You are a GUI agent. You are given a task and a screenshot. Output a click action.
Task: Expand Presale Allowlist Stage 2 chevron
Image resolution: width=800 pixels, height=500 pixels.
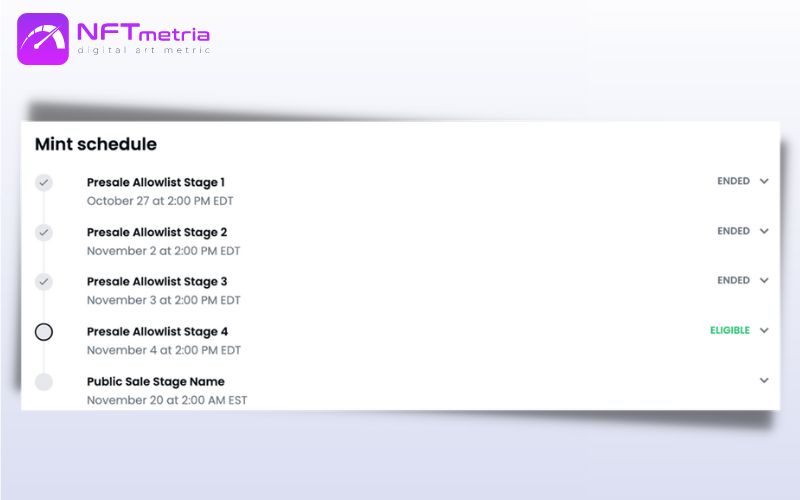764,231
